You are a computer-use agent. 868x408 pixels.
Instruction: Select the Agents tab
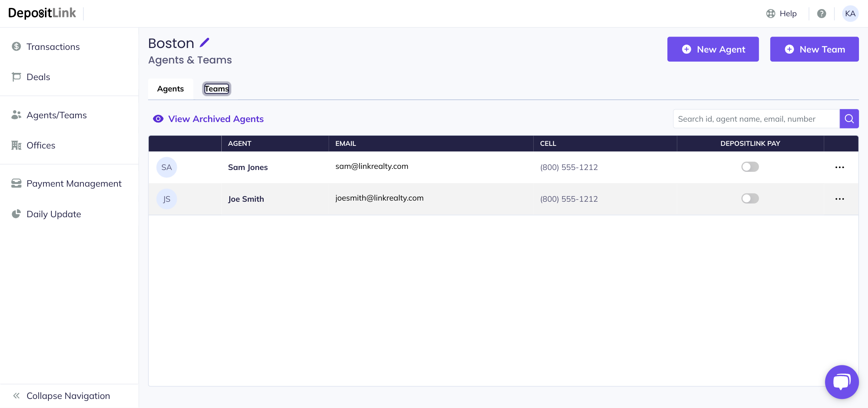click(x=170, y=89)
